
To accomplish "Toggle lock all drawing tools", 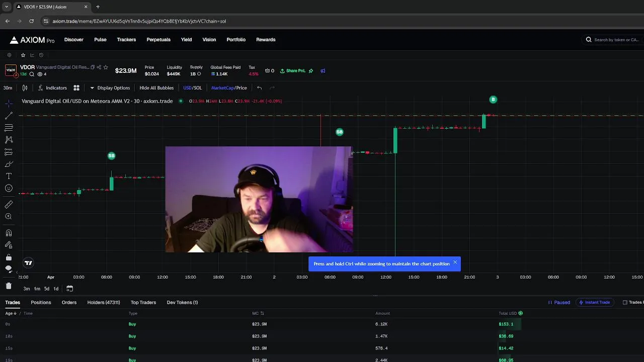I will pos(9,257).
